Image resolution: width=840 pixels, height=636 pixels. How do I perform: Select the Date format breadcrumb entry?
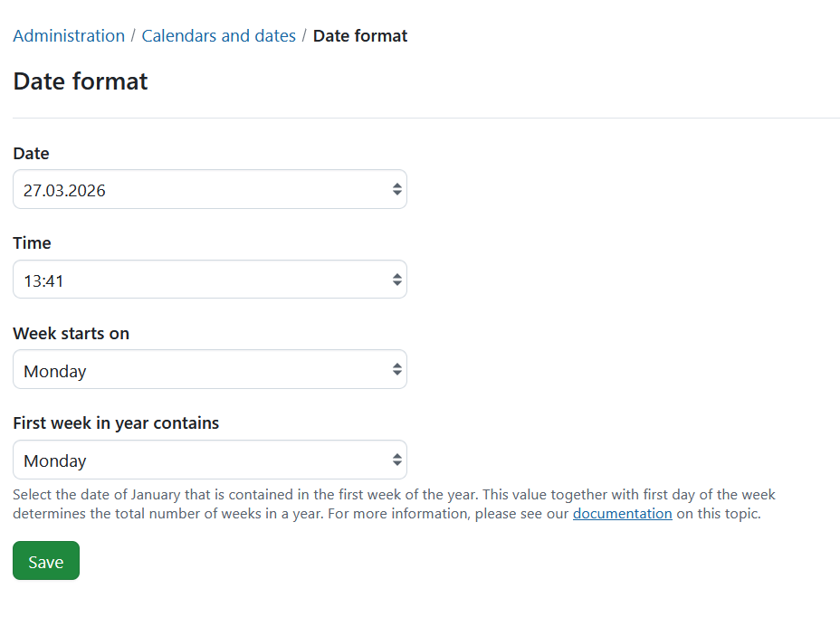tap(360, 35)
